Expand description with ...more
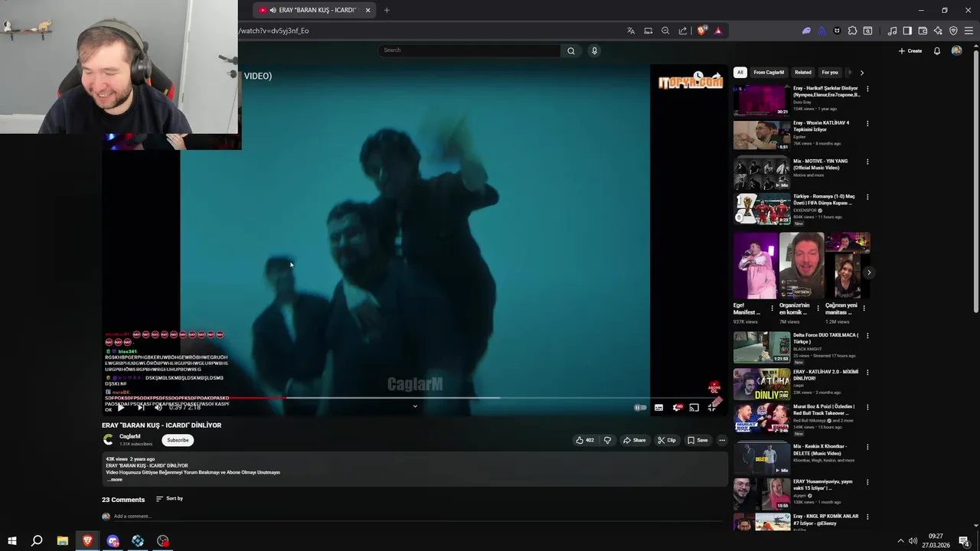980x551 pixels. (115, 479)
